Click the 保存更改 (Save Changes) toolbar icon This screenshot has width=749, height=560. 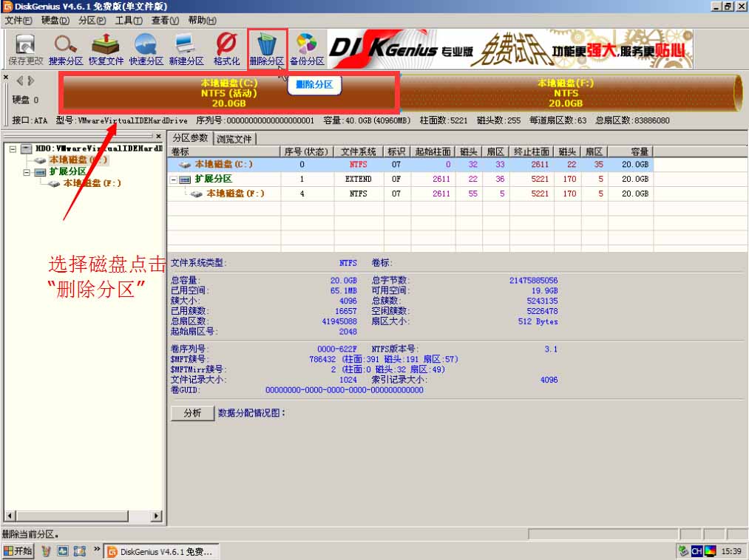tap(24, 46)
